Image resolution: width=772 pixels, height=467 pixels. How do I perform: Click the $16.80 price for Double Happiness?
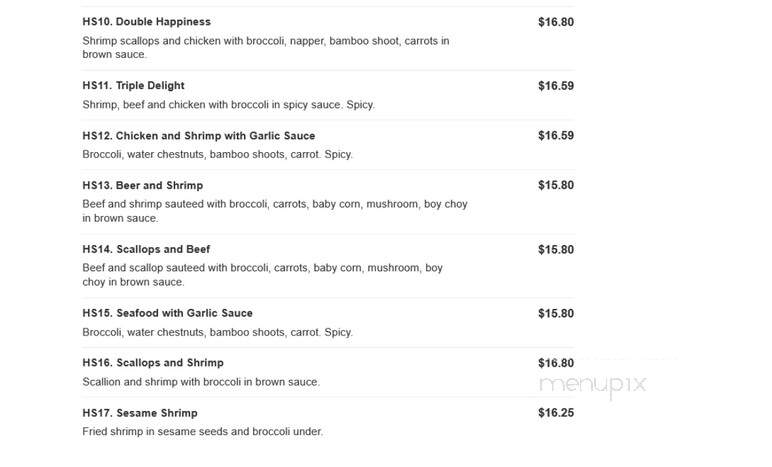pyautogui.click(x=556, y=22)
